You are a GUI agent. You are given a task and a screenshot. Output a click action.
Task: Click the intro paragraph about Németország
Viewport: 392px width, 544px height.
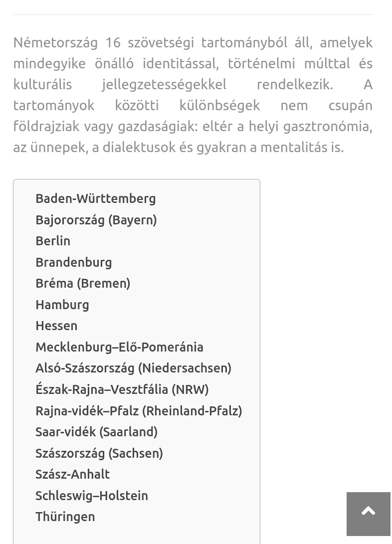point(193,95)
